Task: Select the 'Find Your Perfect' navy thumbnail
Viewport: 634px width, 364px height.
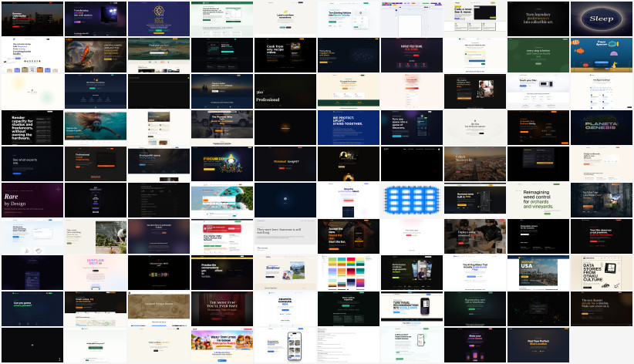Action: click(538, 345)
